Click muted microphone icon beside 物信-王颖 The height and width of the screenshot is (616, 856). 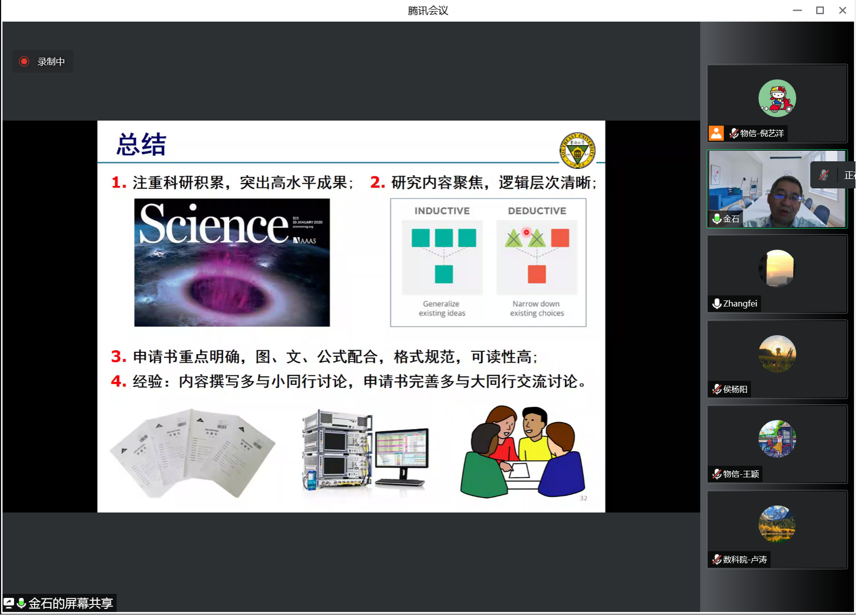coord(717,474)
